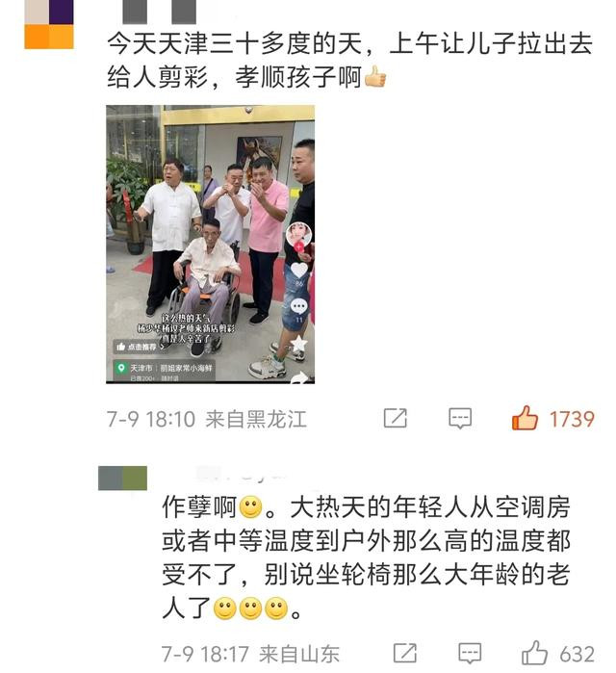Click the second commenter's blurred username

[241, 476]
